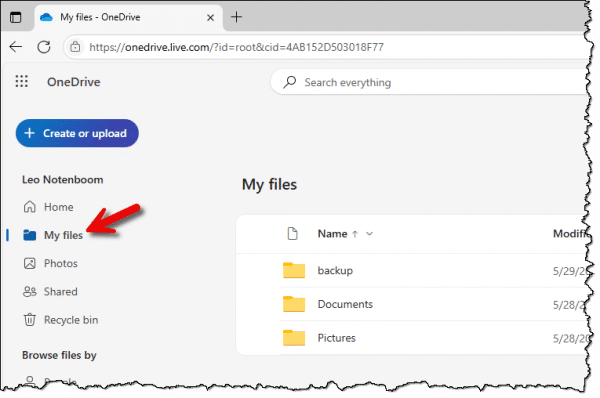Open the tab actions menu icon
The image size is (600, 398).
coord(16,17)
